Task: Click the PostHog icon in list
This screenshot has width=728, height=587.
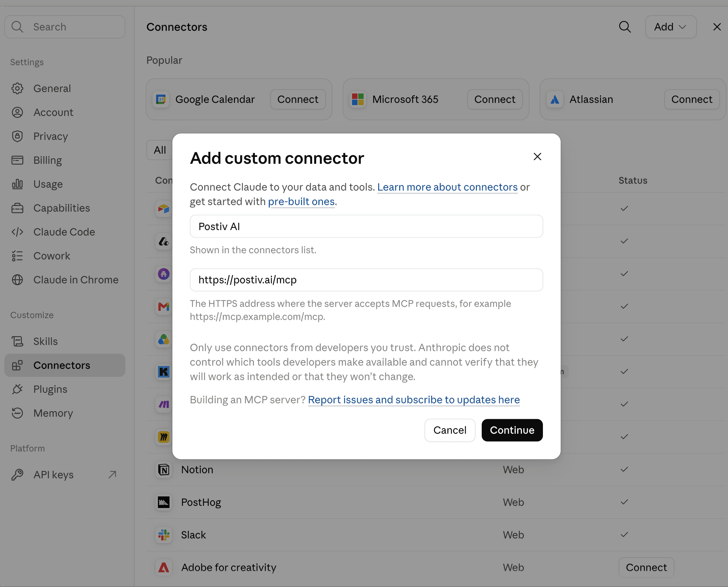Action: tap(164, 502)
